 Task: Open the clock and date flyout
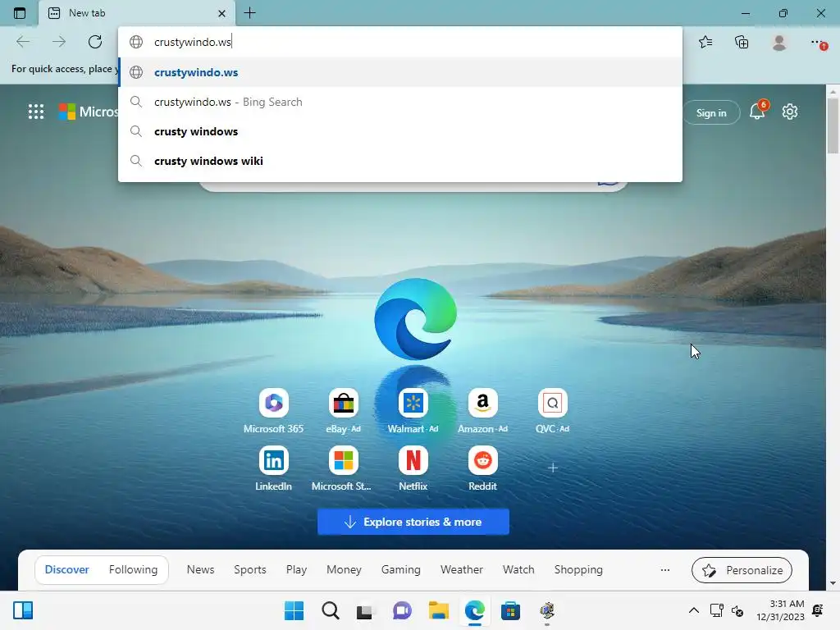click(x=781, y=610)
